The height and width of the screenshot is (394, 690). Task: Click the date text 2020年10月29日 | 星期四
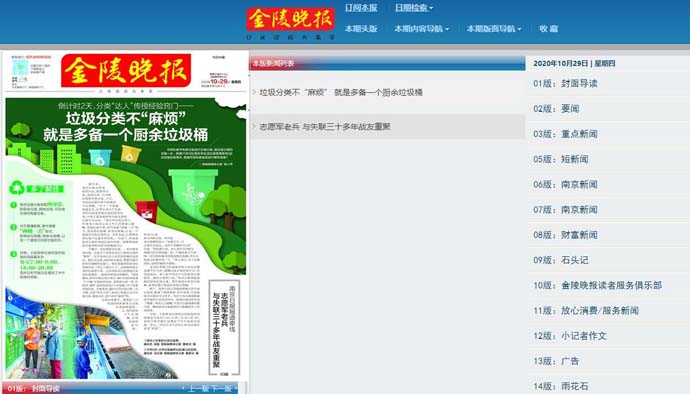pyautogui.click(x=574, y=63)
